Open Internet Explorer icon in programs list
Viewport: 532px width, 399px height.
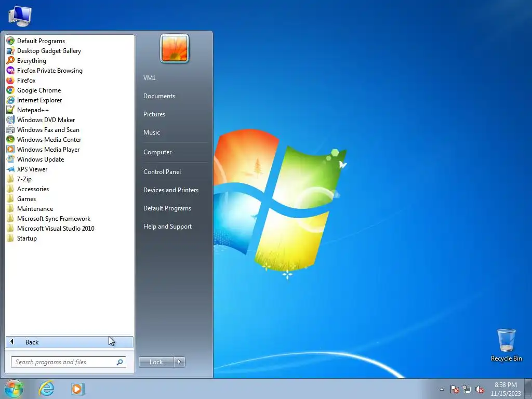pos(10,100)
